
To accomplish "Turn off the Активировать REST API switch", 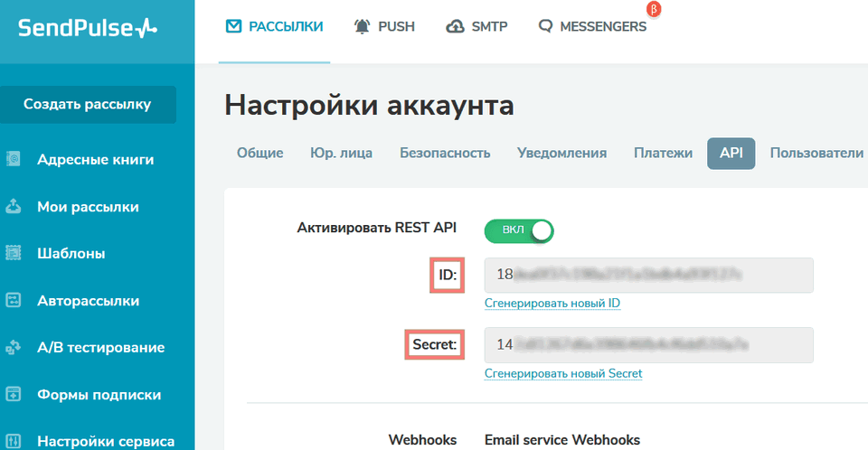I will [x=519, y=230].
